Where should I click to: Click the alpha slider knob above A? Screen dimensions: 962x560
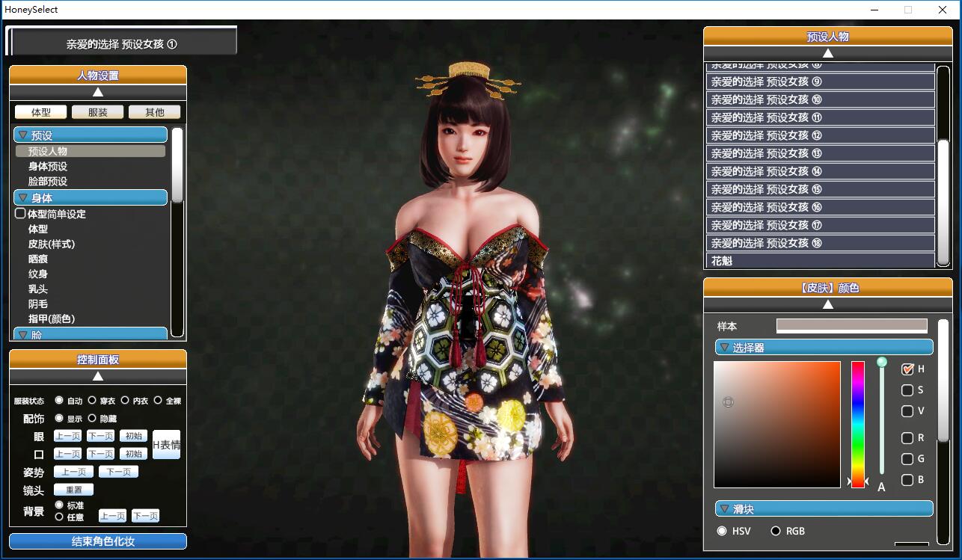coord(882,363)
